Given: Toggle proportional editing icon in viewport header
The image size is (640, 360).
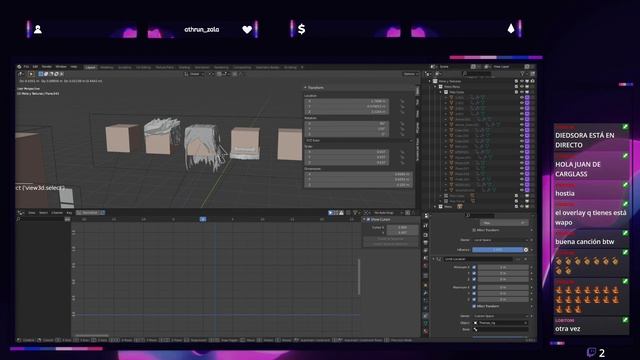Looking at the screenshot, I should pyautogui.click(x=235, y=74).
